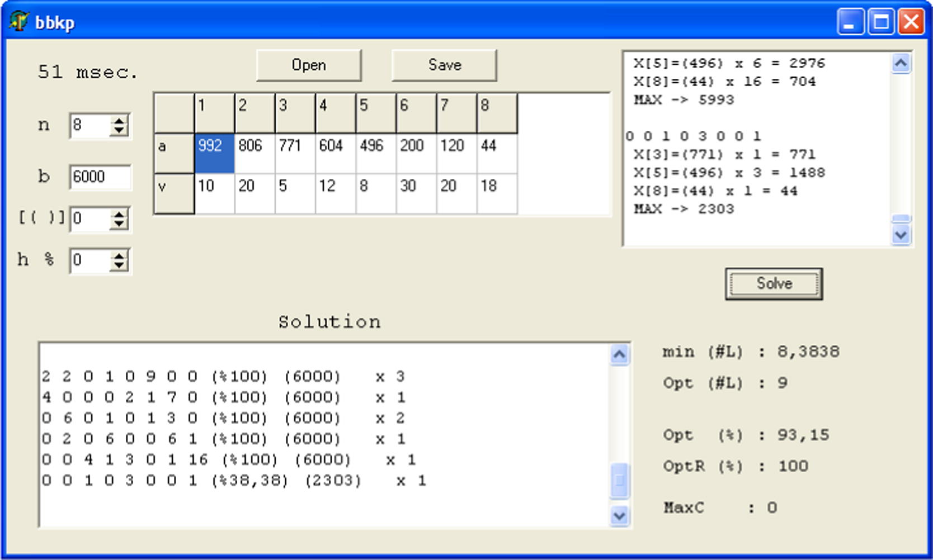933x560 pixels.
Task: Click the OptR (%) : 100 label
Action: (736, 466)
